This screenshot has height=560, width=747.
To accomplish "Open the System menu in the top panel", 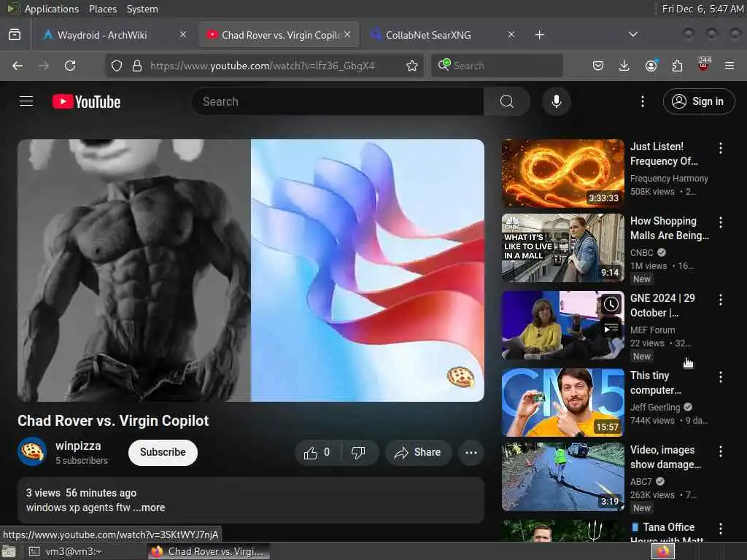I will [x=142, y=9].
